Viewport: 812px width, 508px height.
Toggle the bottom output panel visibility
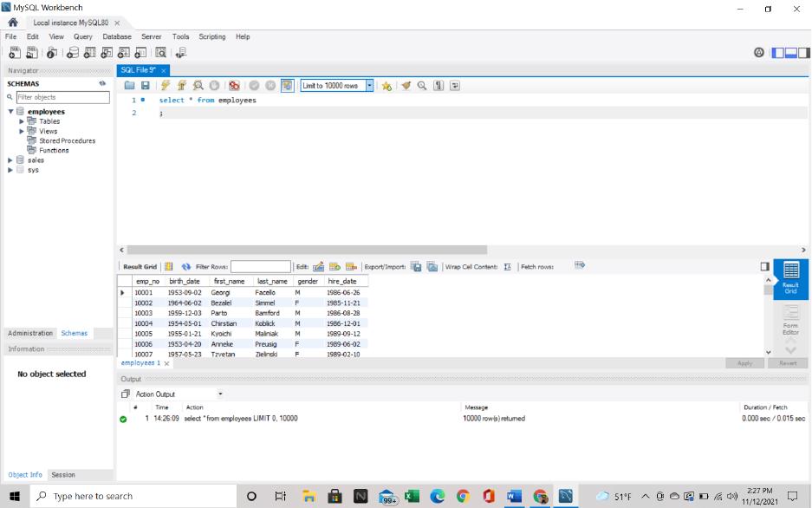790,53
